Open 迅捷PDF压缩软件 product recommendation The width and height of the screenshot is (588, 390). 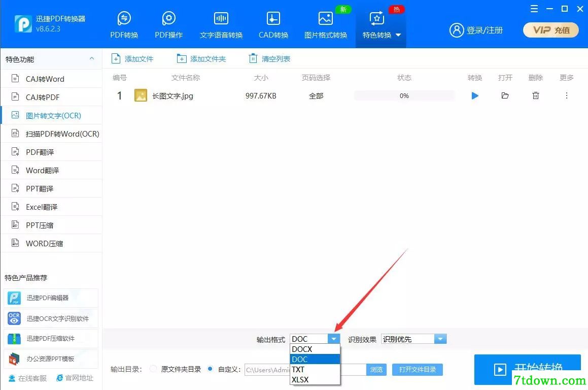[51, 339]
